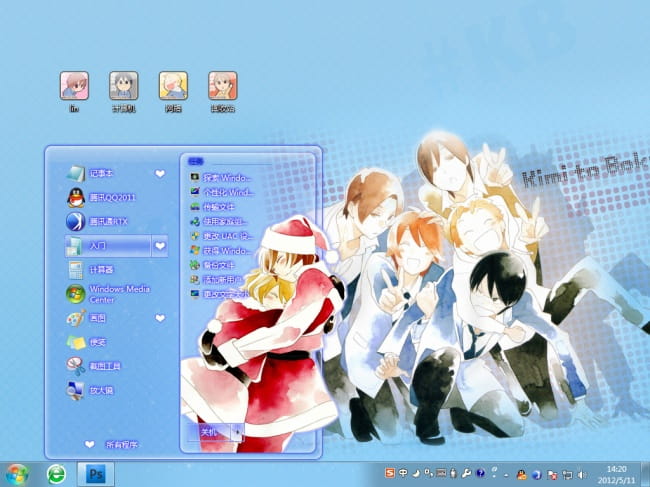Select 截图工具 in the Start menu

click(105, 366)
